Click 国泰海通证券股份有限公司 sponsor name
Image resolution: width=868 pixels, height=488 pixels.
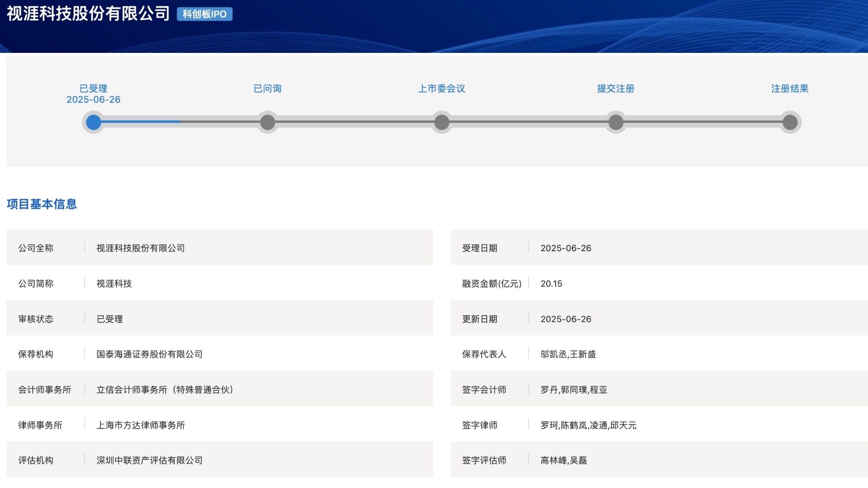tap(149, 354)
